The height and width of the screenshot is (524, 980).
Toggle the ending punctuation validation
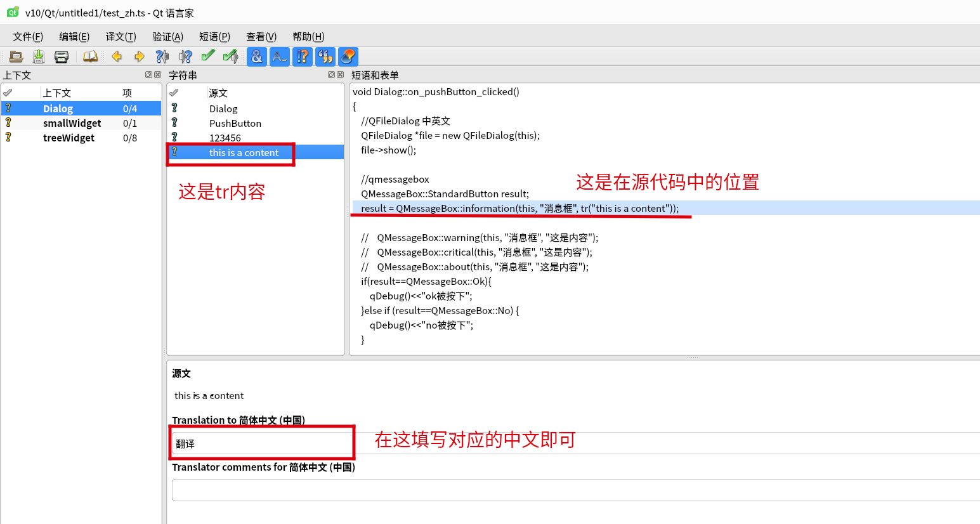[x=279, y=56]
